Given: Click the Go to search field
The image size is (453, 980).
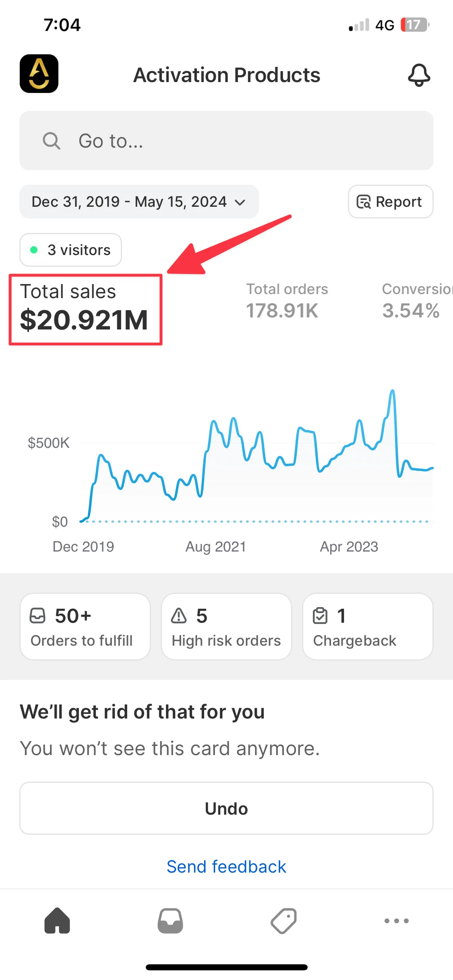Looking at the screenshot, I should 242,141.
